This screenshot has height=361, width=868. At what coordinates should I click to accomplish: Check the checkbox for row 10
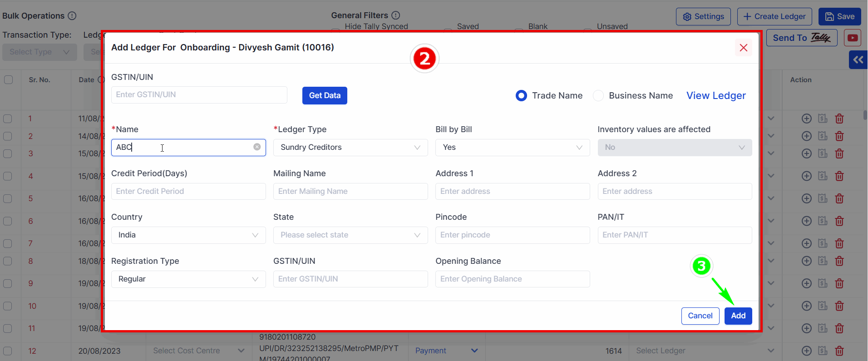pos(8,306)
